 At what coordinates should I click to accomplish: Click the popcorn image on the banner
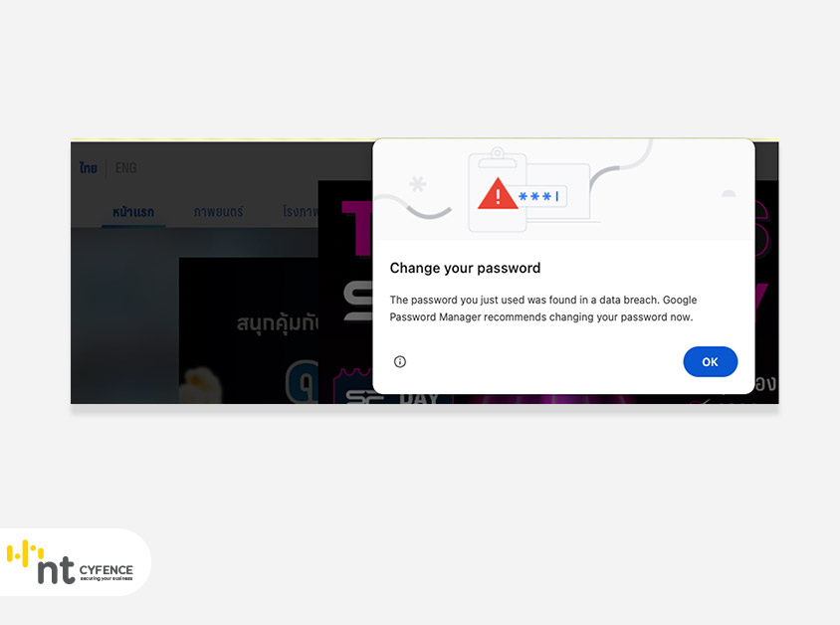[x=200, y=383]
